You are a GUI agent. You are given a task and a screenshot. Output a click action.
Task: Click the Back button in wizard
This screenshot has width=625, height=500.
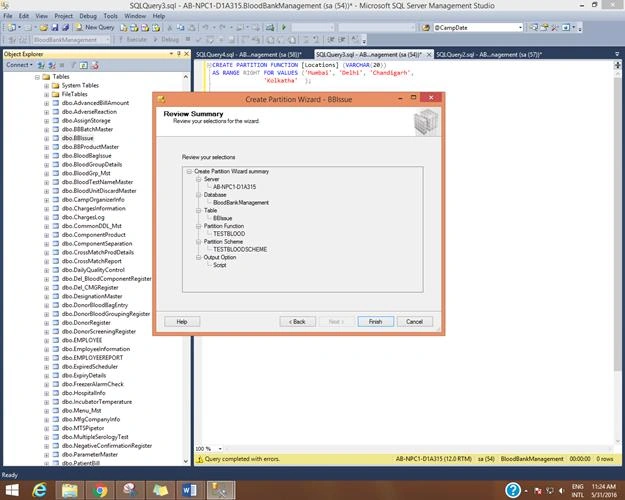pyautogui.click(x=297, y=322)
